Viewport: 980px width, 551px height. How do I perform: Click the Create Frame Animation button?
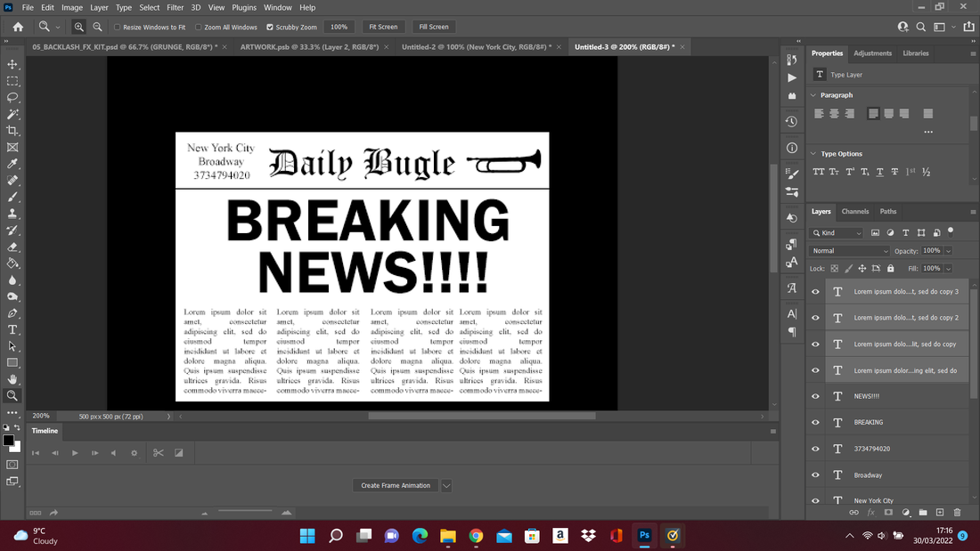[x=396, y=485]
